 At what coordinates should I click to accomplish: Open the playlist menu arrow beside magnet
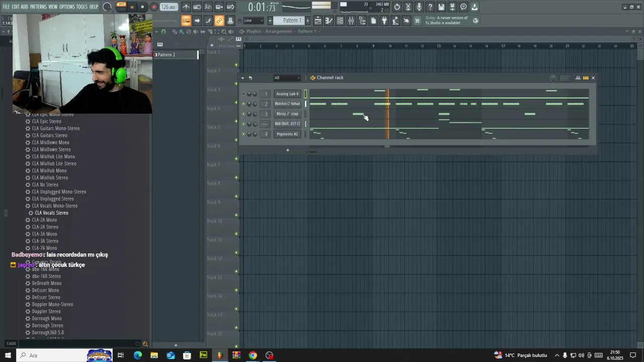(156, 31)
